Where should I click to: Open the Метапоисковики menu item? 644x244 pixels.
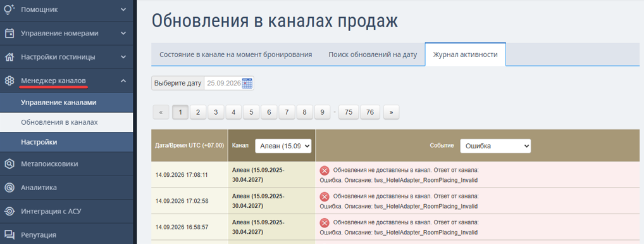coord(66,164)
